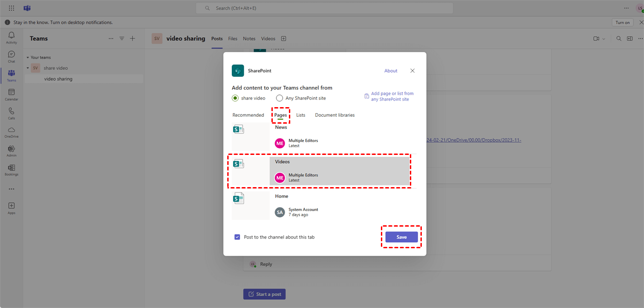Viewport: 644px width, 308px height.
Task: Click the Turn on notifications button
Action: pos(622,23)
